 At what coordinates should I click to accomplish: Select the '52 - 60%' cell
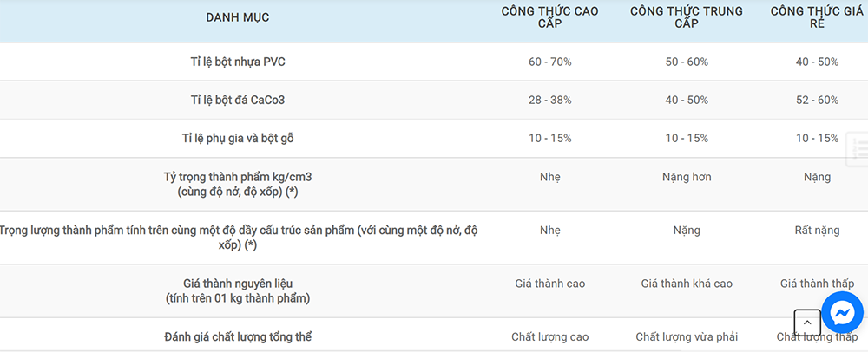[x=817, y=100]
